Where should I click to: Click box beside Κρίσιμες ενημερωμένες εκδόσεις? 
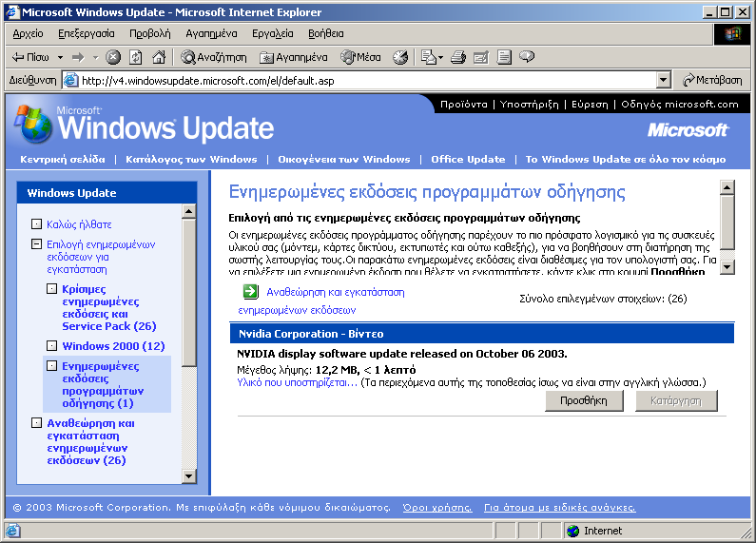click(51, 288)
